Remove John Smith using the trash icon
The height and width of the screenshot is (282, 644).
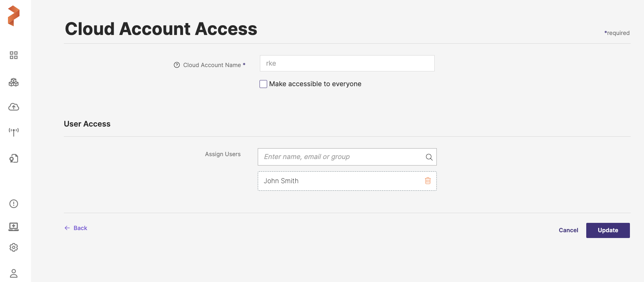click(428, 181)
